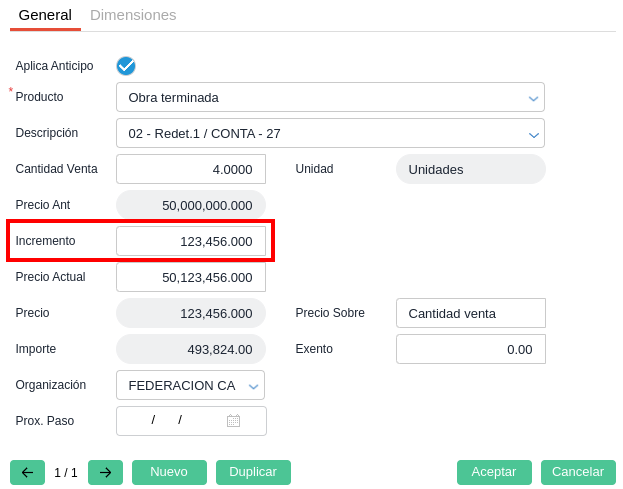Expand the Organización dropdown

click(x=254, y=386)
